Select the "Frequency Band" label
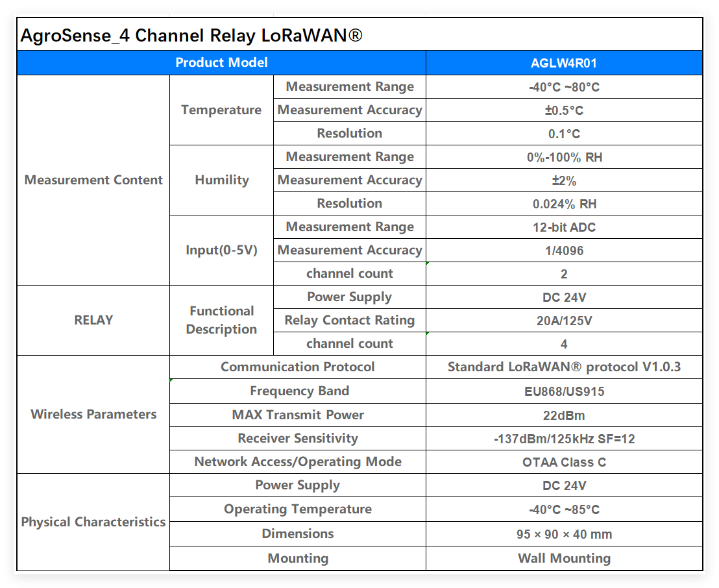719x588 pixels. tap(299, 391)
